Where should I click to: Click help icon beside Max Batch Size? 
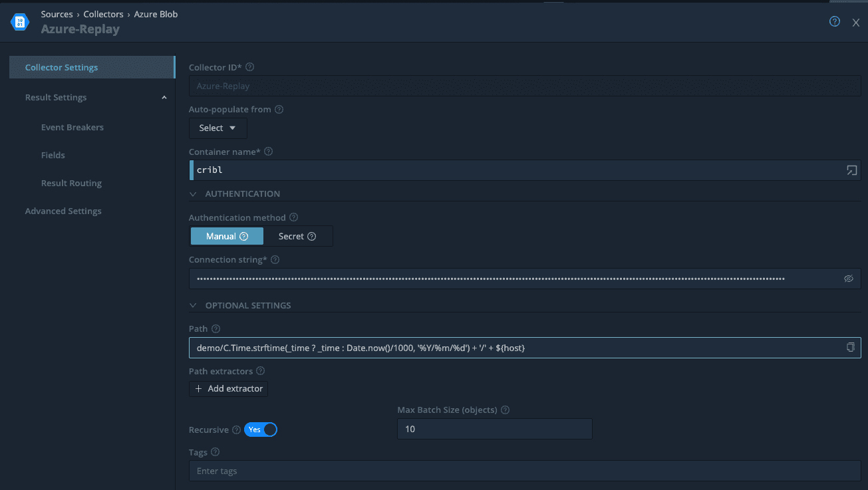pos(505,410)
